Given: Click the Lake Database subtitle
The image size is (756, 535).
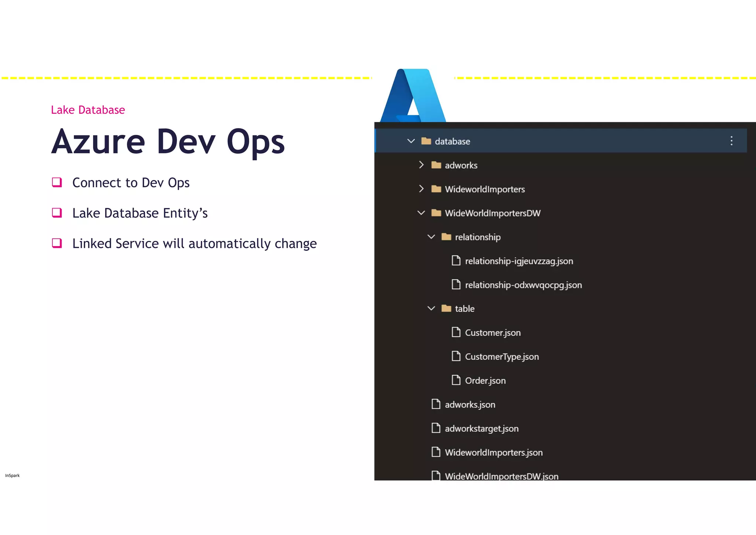Looking at the screenshot, I should (x=88, y=110).
